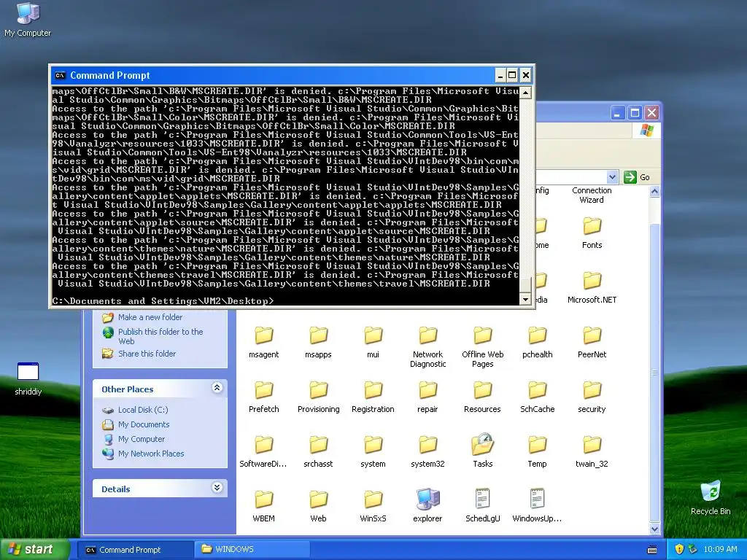Select the SchCache folder
Image resolution: width=747 pixels, height=560 pixels.
coord(538,397)
